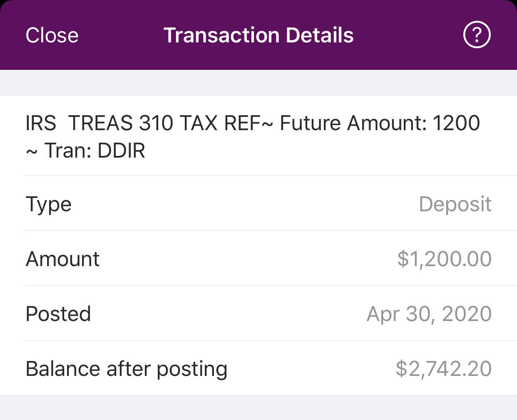Tap the word posting in the balance label
The image size is (517, 420).
coord(192,369)
